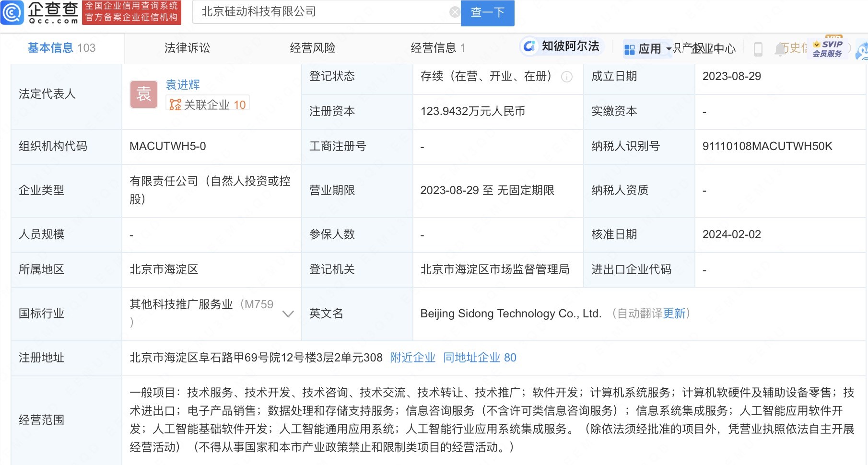Image resolution: width=868 pixels, height=465 pixels.
Task: Expand the 国标行业 details chevron
Action: pos(288,314)
